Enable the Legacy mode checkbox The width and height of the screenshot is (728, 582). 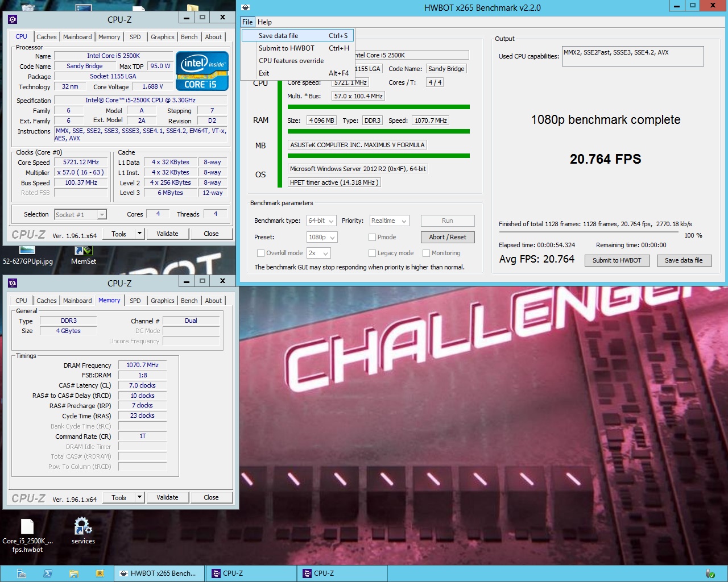pos(372,253)
